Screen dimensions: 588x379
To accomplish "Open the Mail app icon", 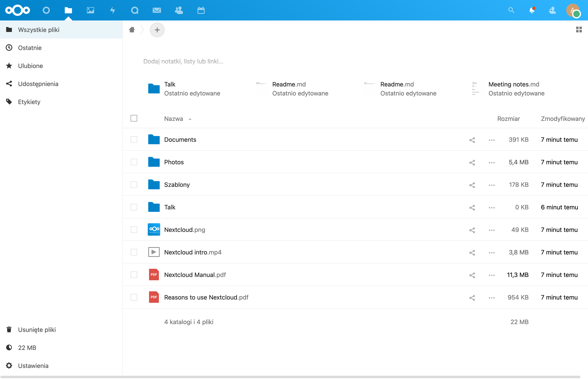I will 157,10.
